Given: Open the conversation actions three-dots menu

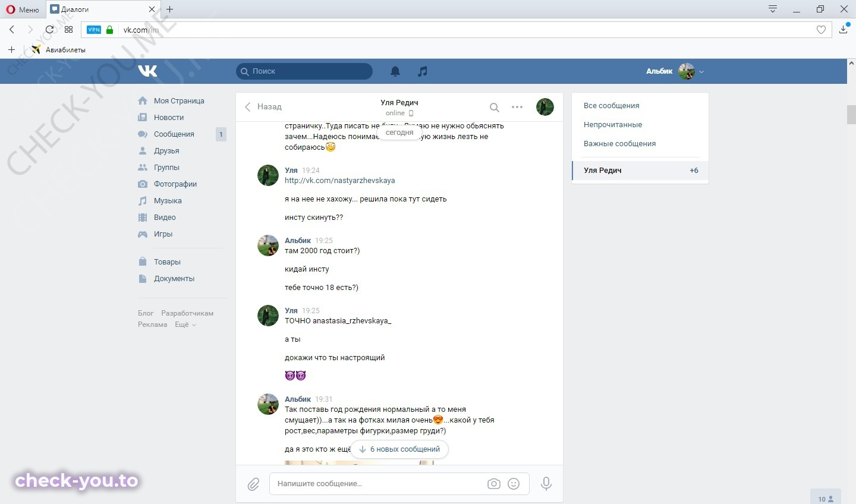Looking at the screenshot, I should click(x=517, y=108).
